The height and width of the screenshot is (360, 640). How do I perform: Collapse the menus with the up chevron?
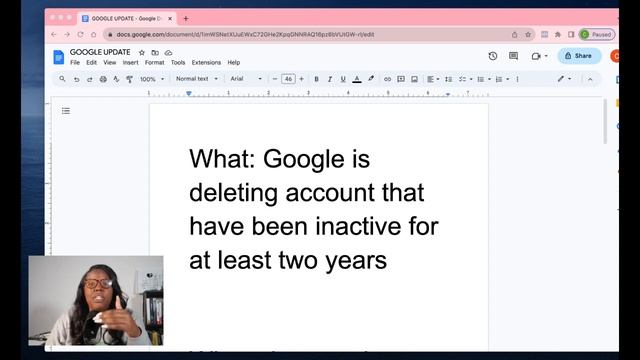[x=590, y=79]
